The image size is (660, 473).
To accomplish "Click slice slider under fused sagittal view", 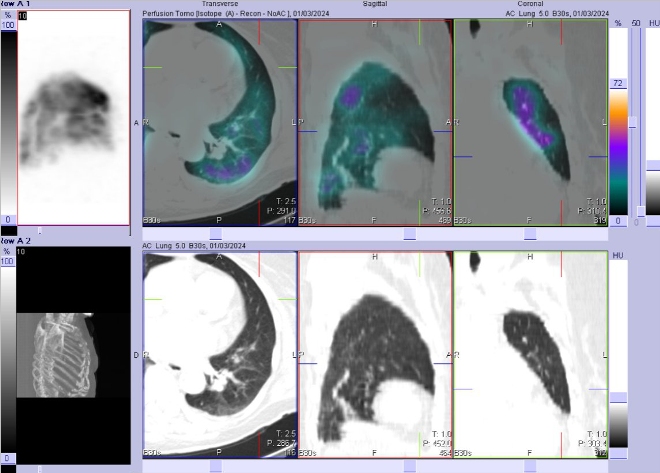I will click(x=409, y=234).
